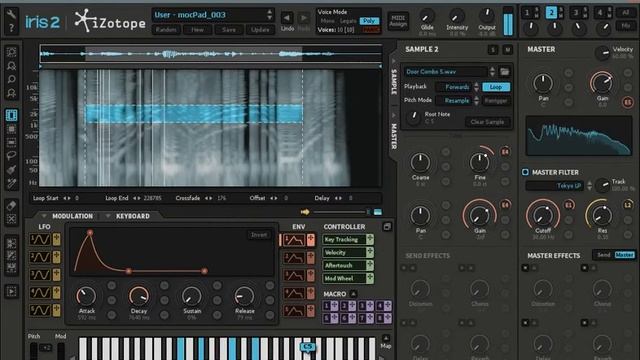Image resolution: width=640 pixels, height=360 pixels.
Task: Click the Random preset button
Action: click(166, 29)
